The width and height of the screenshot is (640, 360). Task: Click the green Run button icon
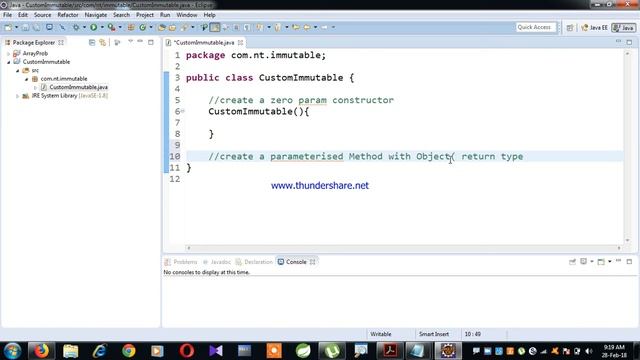pos(93,27)
